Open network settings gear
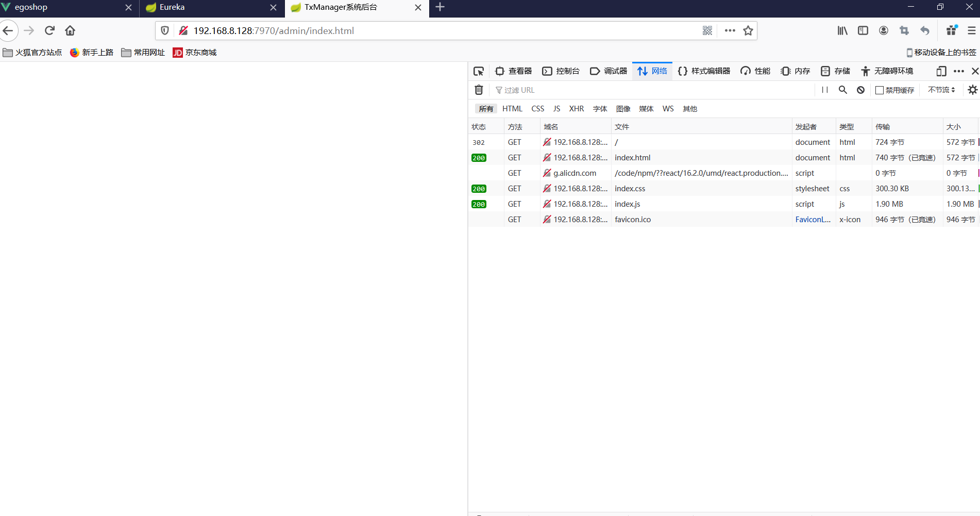Image resolution: width=980 pixels, height=516 pixels. (x=972, y=90)
